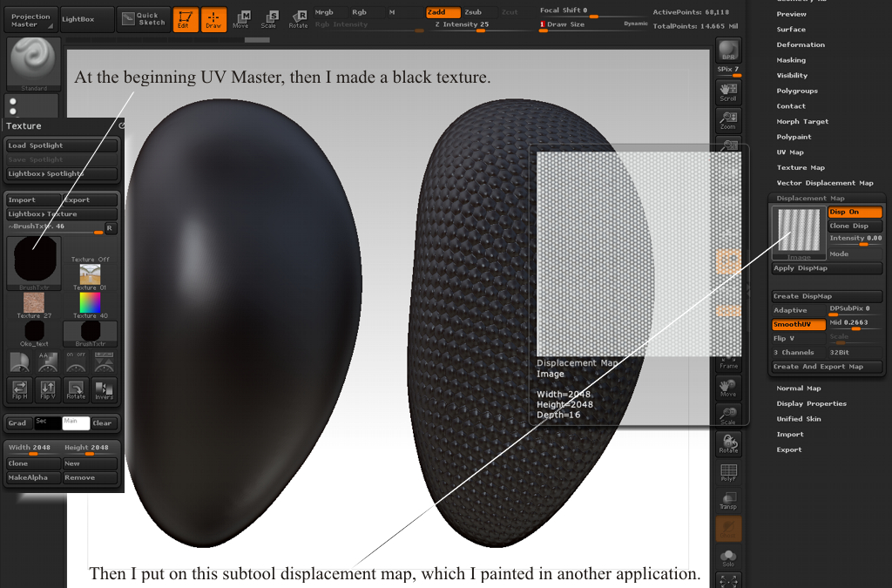The width and height of the screenshot is (892, 588).
Task: Enable Zadd mode
Action: point(443,12)
